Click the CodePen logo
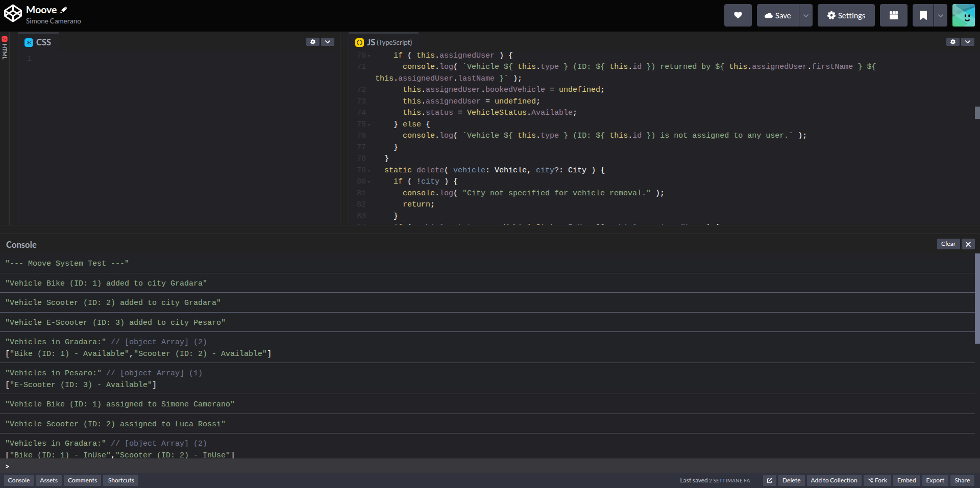Image resolution: width=980 pixels, height=488 pixels. pos(13,14)
